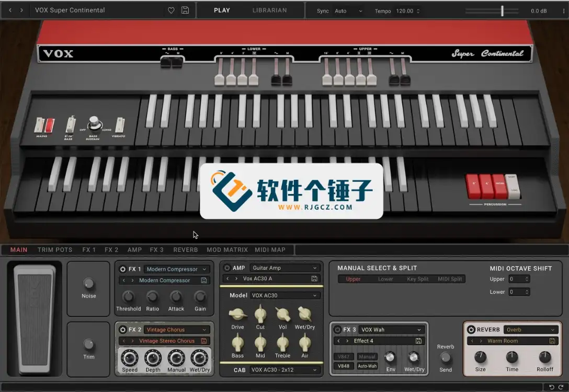Save the Modern Compressor FX 1 preset
Viewport: 569px width, 392px height.
click(204, 280)
